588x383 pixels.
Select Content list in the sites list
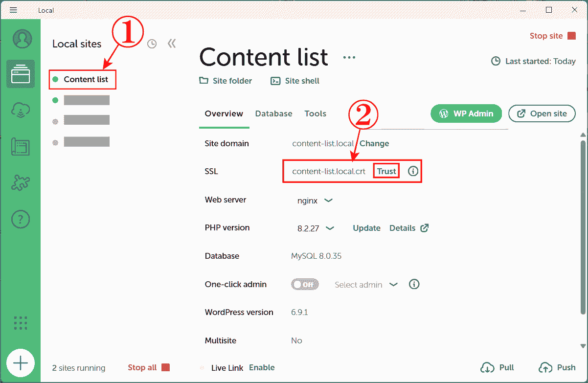(x=82, y=79)
